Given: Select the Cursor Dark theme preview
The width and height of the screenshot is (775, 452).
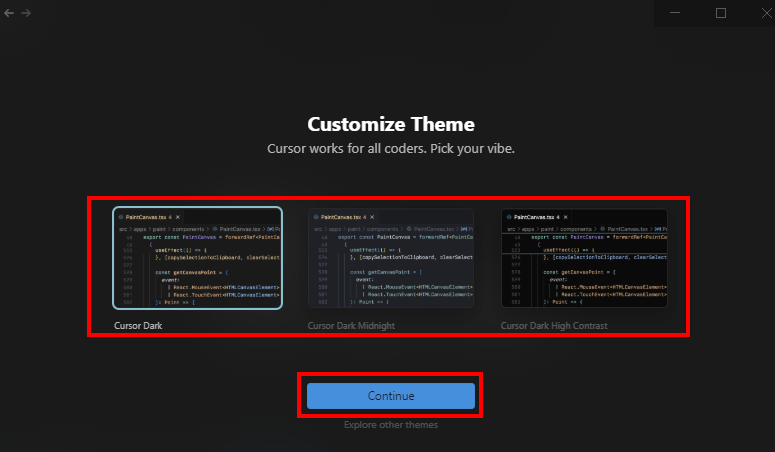Looking at the screenshot, I should click(x=198, y=258).
